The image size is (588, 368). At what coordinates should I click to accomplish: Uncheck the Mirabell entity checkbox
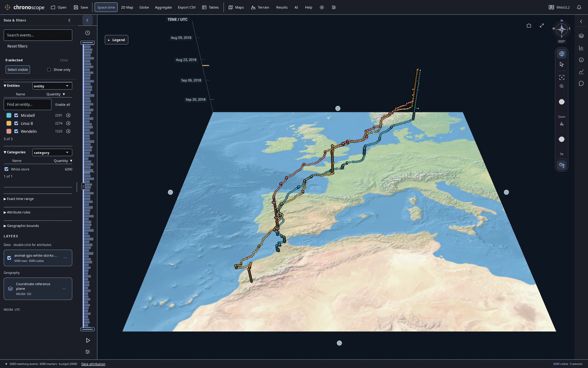click(x=16, y=115)
